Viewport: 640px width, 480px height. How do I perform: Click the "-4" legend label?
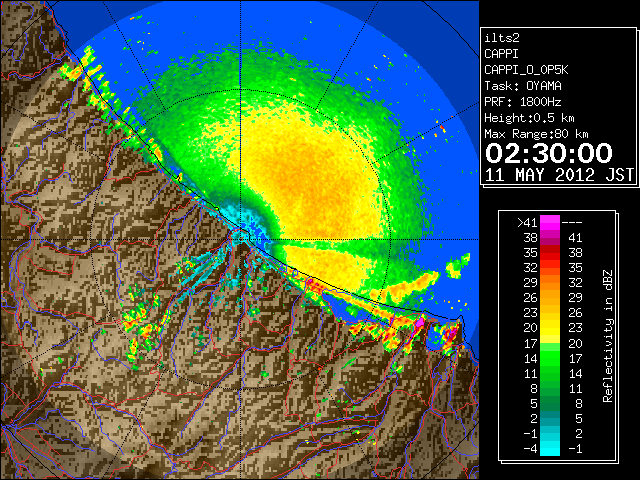[x=531, y=448]
